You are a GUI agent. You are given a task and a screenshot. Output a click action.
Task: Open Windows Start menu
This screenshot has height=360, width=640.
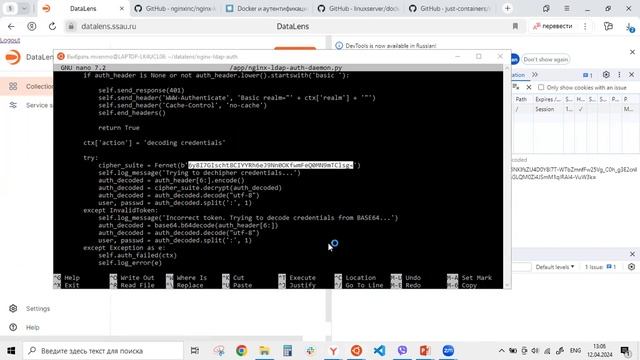click(x=11, y=351)
